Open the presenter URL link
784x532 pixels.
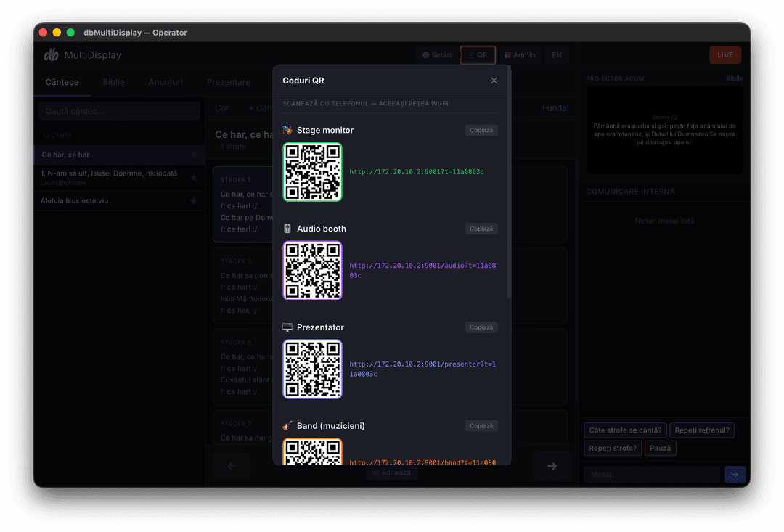pos(422,369)
